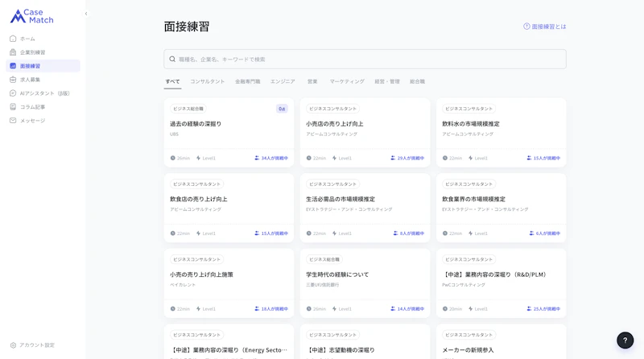Click the people icon on 飲料水の市場規模推定 card

529,158
